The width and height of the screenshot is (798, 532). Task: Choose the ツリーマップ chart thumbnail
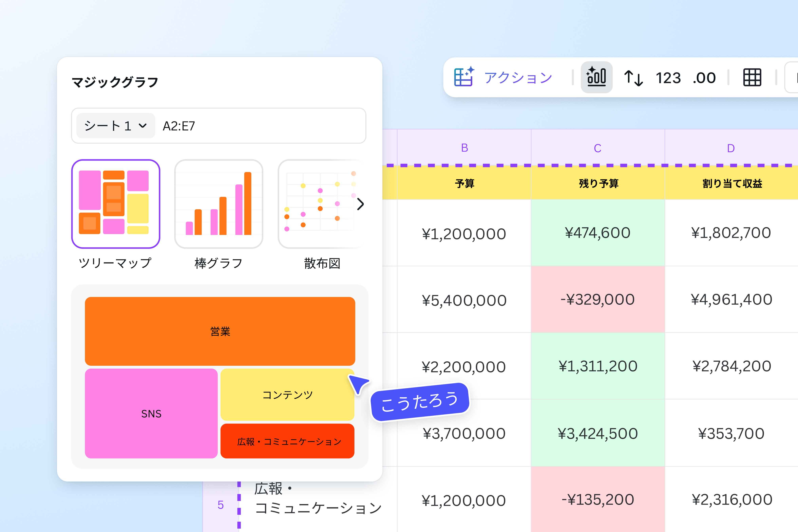[116, 204]
